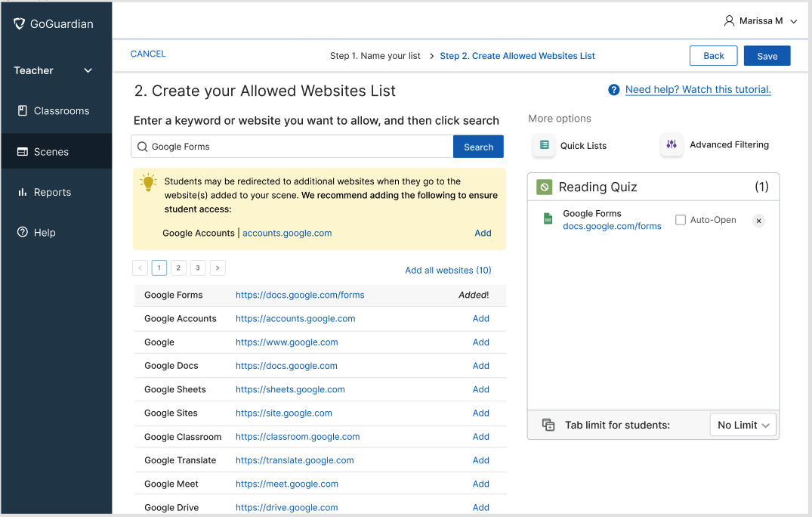Click the CANCEL link

pos(148,54)
